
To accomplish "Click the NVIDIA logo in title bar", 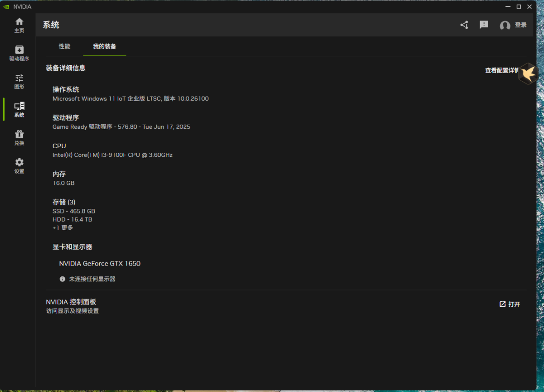I will point(6,6).
